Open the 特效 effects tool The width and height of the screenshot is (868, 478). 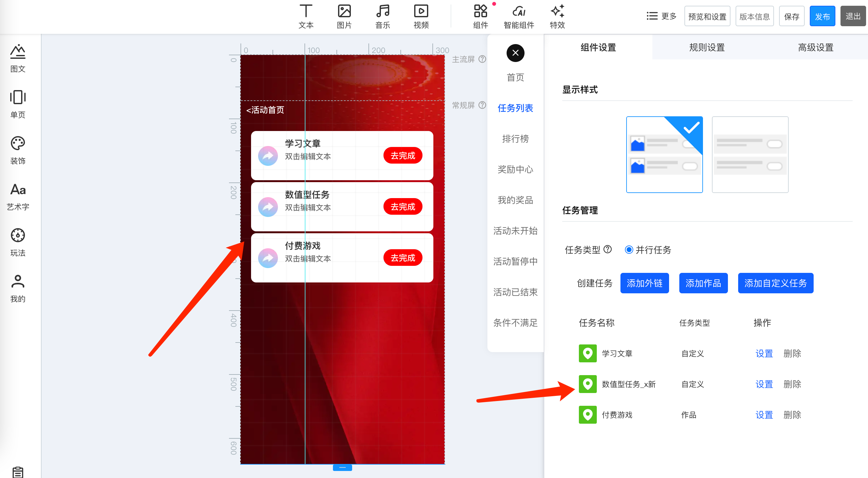557,16
